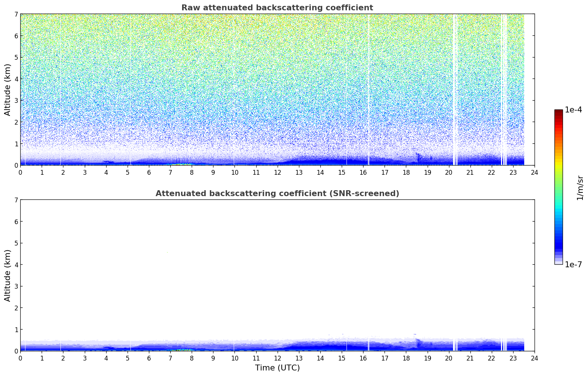Click altitude tick "7" on the SNR-screened plot
Viewport: 588px width, 376px height.
[16, 200]
